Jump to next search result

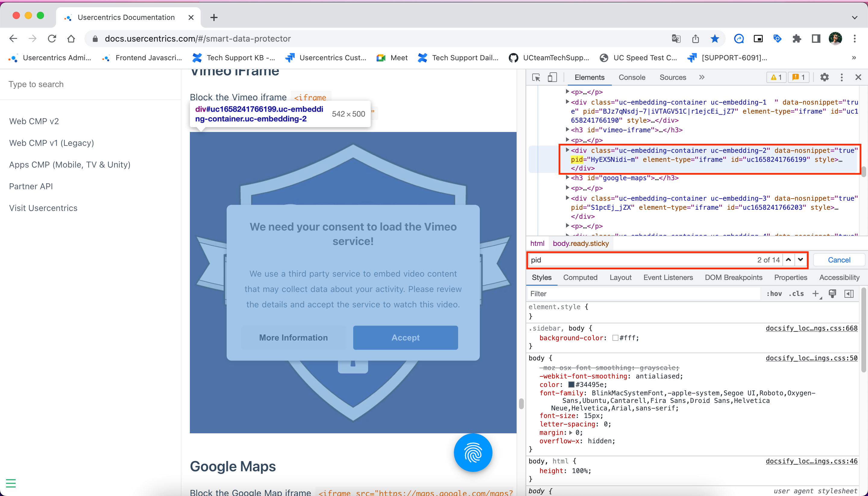click(800, 260)
